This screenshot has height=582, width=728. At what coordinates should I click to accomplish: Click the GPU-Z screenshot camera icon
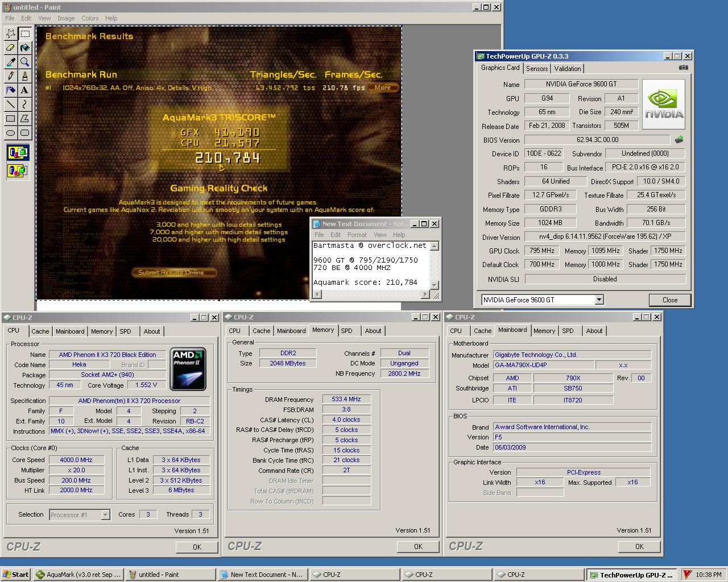pos(684,68)
